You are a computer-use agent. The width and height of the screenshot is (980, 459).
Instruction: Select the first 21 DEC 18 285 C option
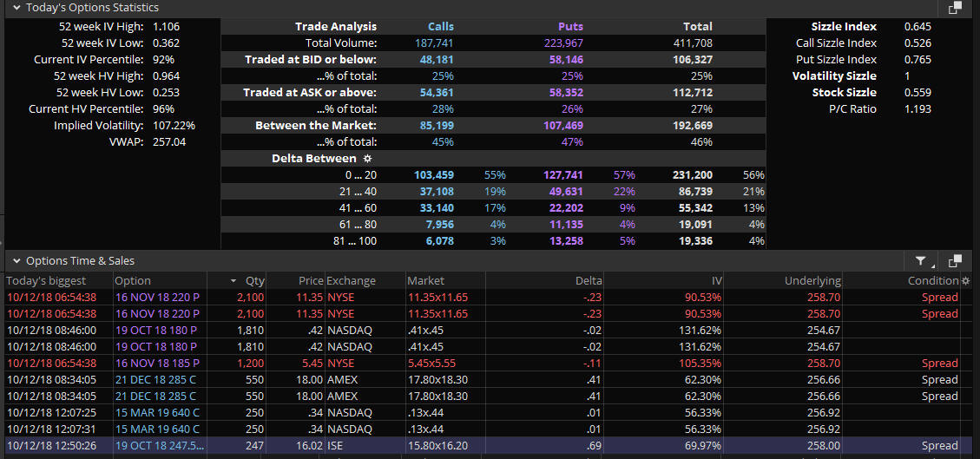point(157,380)
